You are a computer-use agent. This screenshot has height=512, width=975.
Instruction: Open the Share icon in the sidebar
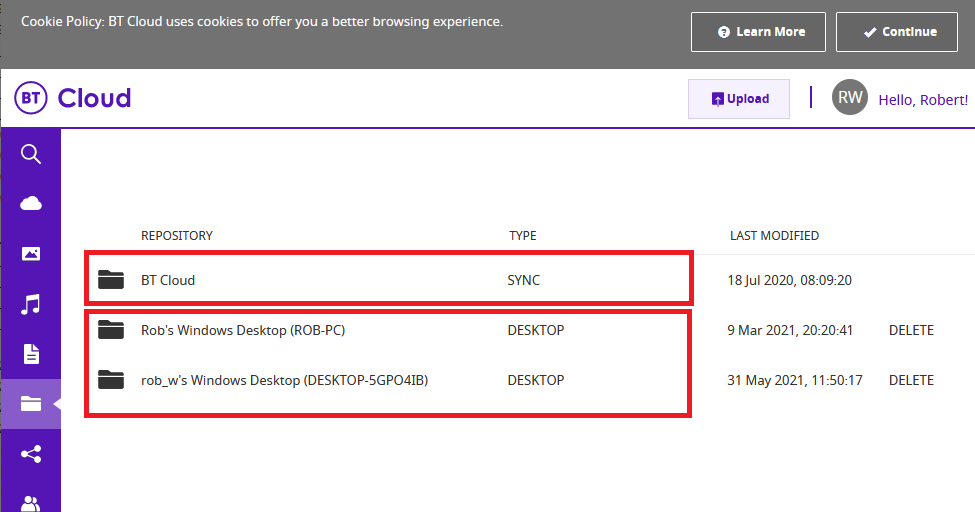[x=31, y=454]
